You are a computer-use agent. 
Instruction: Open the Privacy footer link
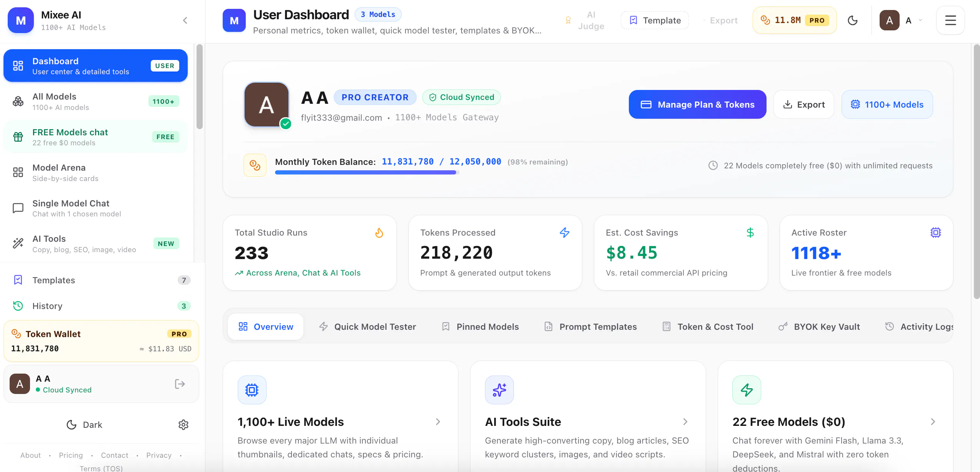coord(159,455)
